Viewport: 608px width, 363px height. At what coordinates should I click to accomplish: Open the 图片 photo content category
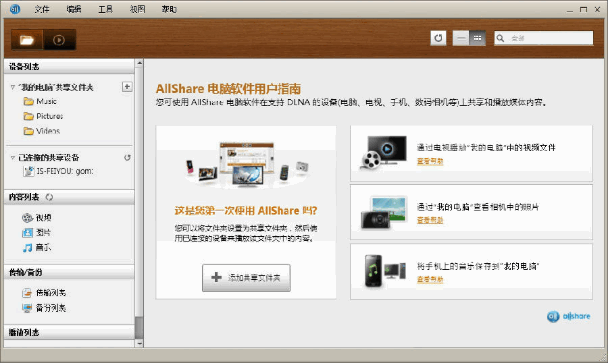click(x=36, y=232)
